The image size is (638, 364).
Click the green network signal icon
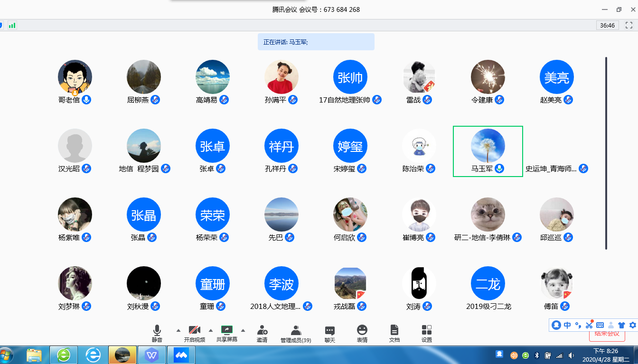pos(12,25)
